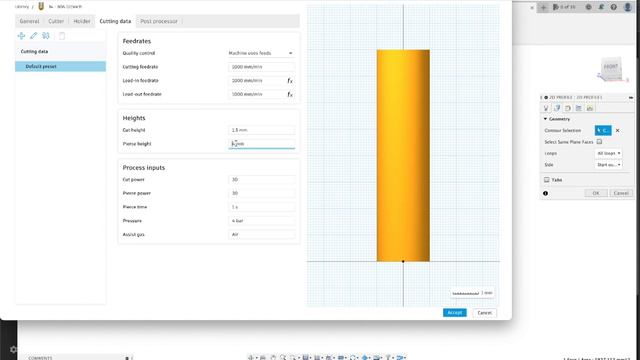The width and height of the screenshot is (640, 360).
Task: Click the Pierce time field
Action: [x=261, y=207]
